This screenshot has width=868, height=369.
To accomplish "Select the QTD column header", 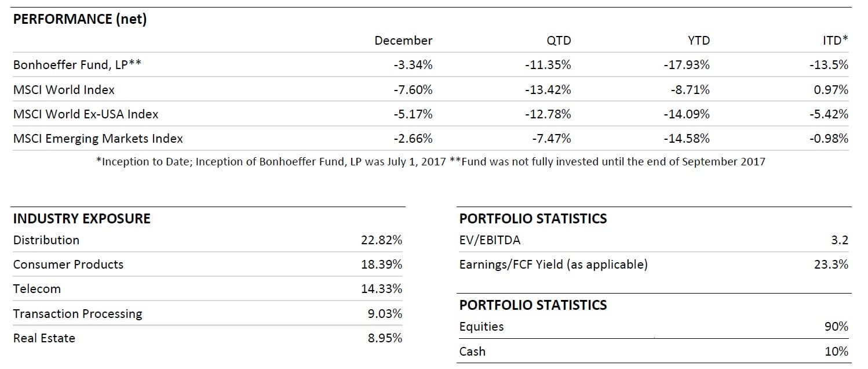I will [x=559, y=41].
